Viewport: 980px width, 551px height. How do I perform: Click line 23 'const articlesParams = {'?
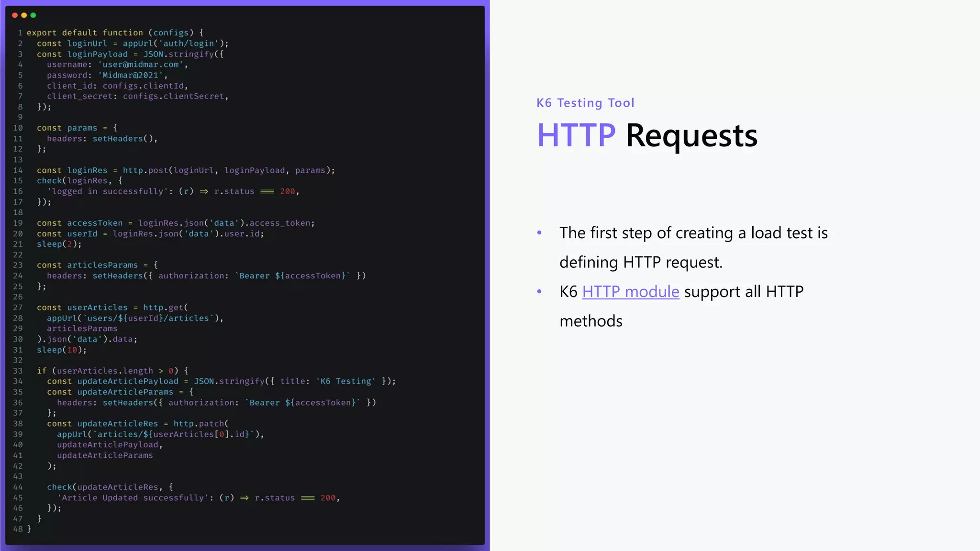[97, 265]
